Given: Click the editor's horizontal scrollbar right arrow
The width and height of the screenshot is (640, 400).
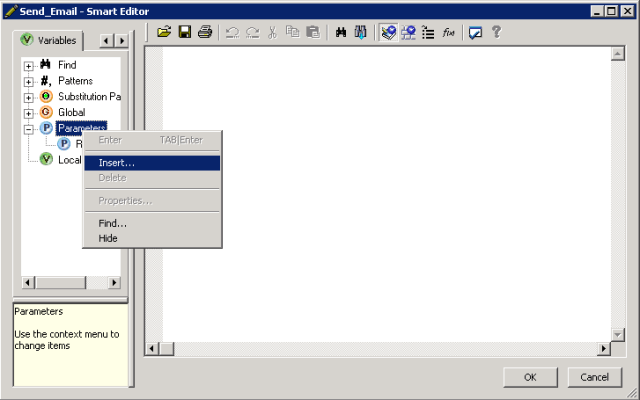Looking at the screenshot, I should coord(604,348).
